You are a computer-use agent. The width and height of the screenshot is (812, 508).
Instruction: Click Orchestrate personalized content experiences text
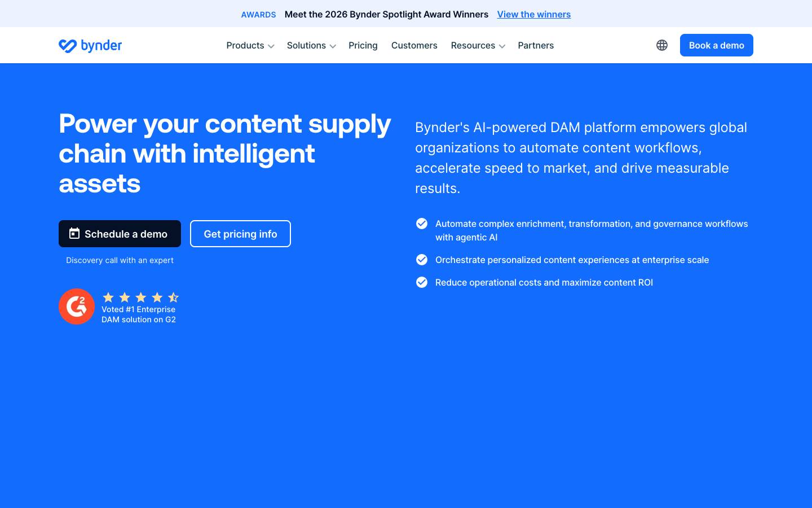(x=572, y=260)
